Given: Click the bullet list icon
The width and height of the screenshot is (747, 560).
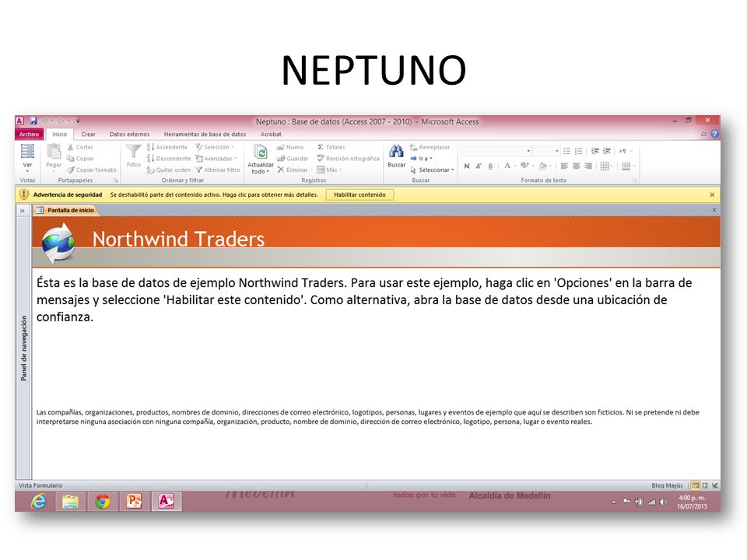Looking at the screenshot, I should tap(567, 151).
